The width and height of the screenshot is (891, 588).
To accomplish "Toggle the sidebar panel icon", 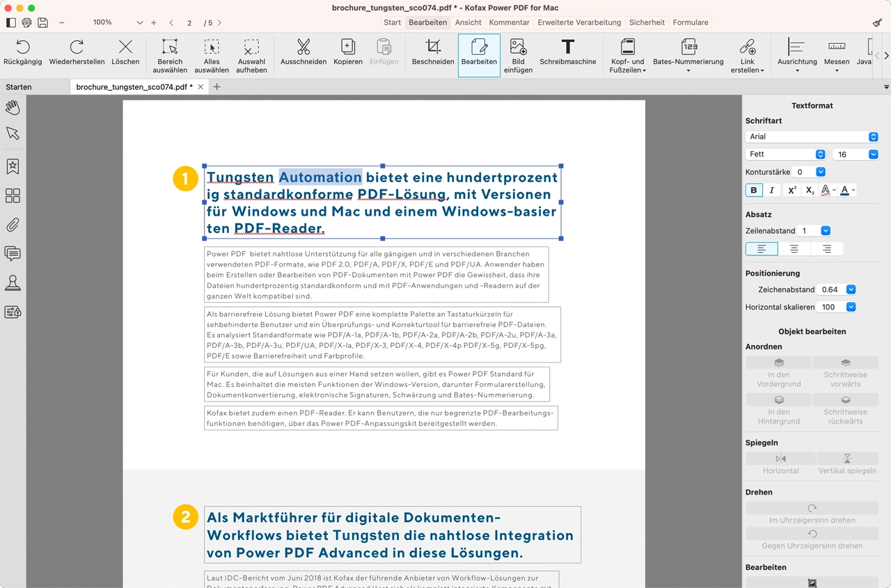I will (10, 22).
